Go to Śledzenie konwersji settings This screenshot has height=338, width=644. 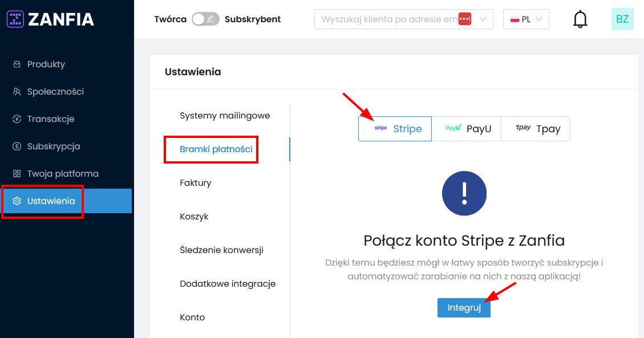point(221,250)
